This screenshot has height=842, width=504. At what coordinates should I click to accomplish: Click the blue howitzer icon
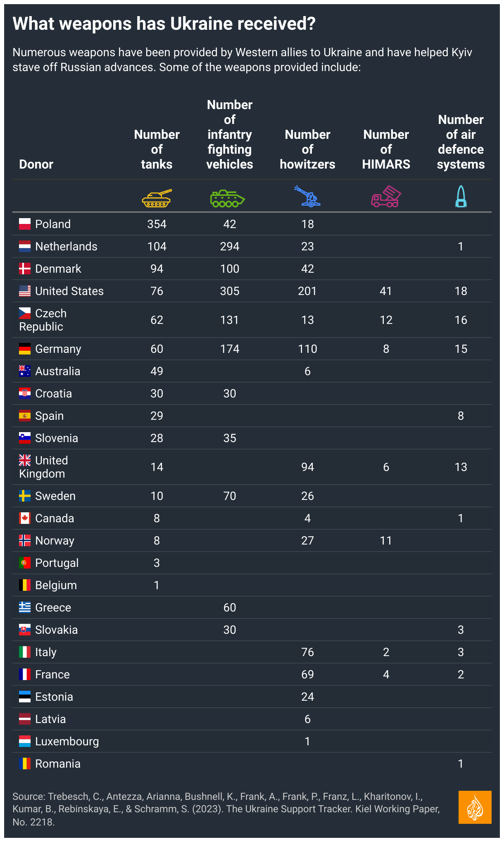307,196
